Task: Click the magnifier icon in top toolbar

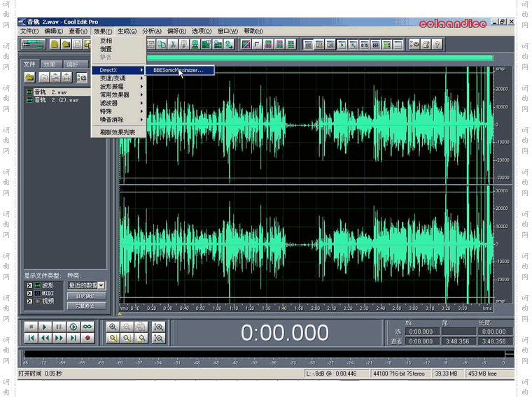Action: pyautogui.click(x=353, y=45)
